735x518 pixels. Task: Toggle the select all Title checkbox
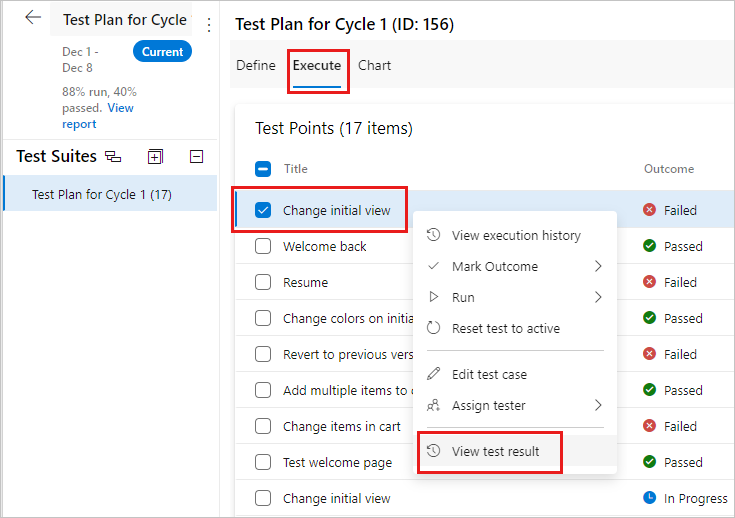click(263, 169)
